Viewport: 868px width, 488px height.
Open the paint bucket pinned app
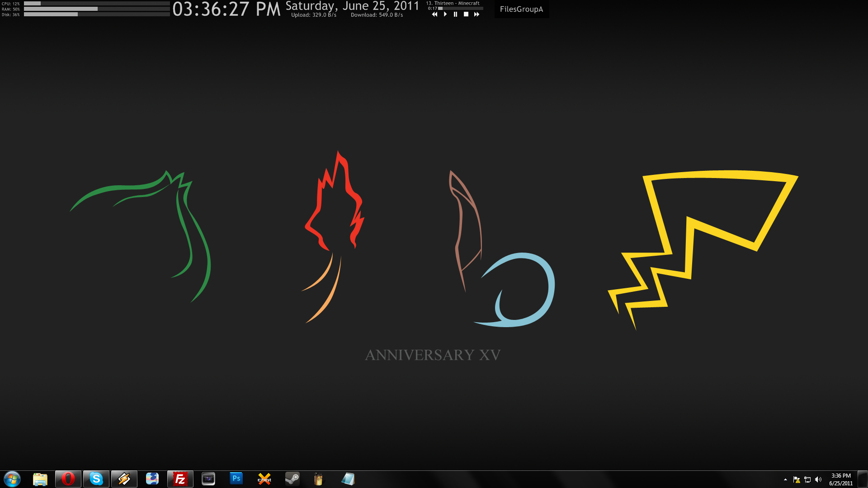point(319,479)
